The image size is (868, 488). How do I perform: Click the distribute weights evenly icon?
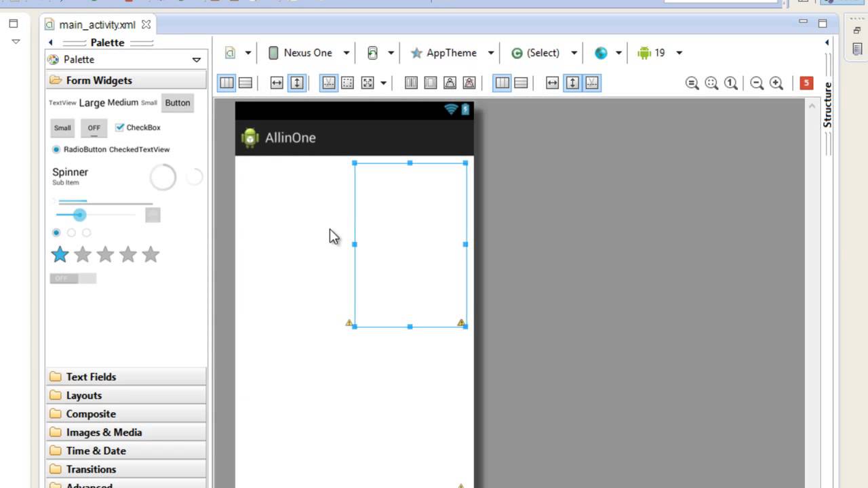[x=411, y=83]
